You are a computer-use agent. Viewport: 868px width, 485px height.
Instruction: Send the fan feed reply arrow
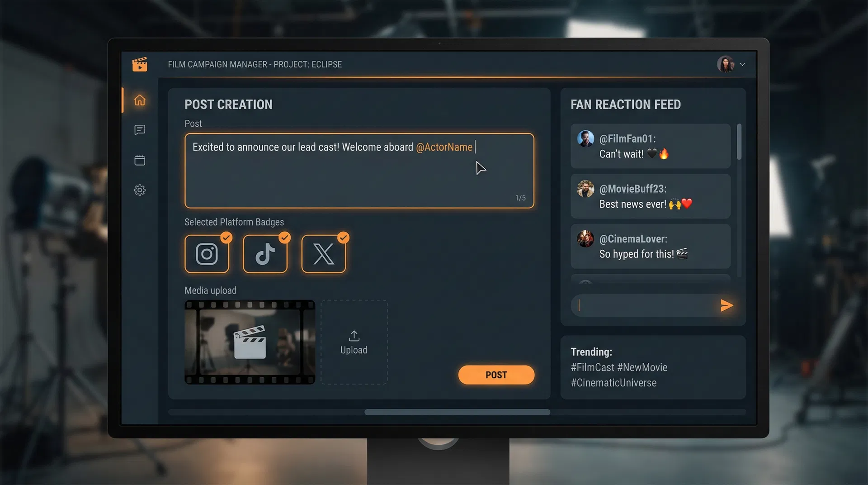point(726,305)
